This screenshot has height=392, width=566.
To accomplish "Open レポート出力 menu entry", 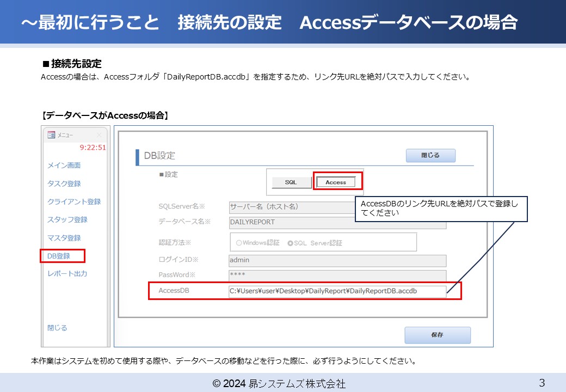I will click(x=67, y=273).
